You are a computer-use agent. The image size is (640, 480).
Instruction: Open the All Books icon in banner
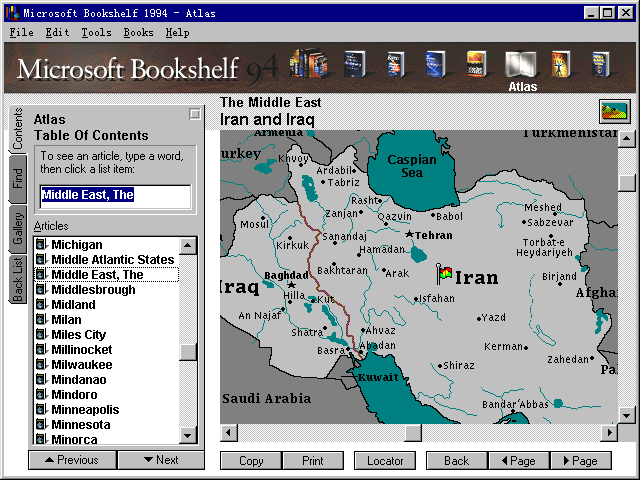coord(308,64)
